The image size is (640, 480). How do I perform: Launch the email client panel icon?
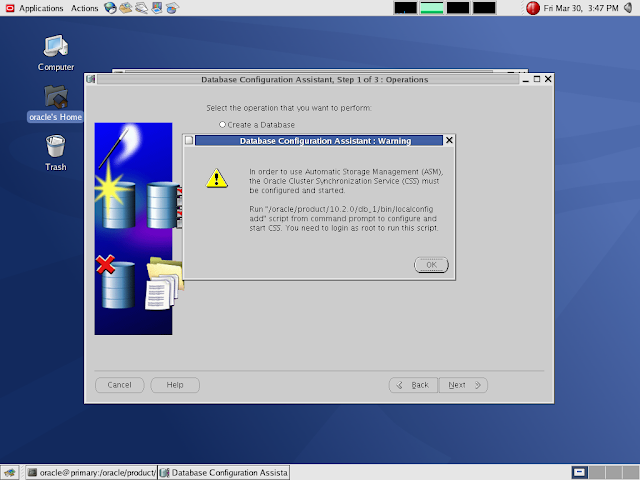pos(126,8)
